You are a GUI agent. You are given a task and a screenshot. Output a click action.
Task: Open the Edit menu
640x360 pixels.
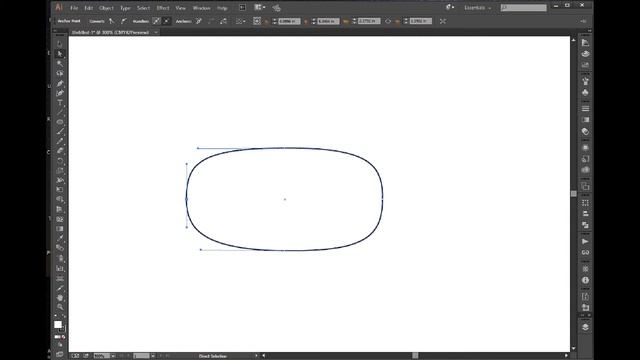89,8
